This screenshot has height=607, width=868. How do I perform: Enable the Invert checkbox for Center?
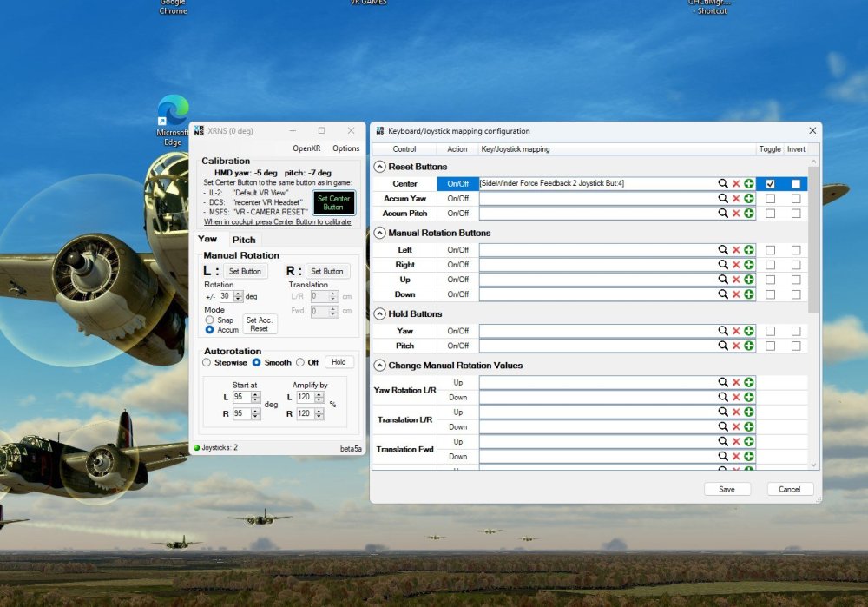point(796,184)
